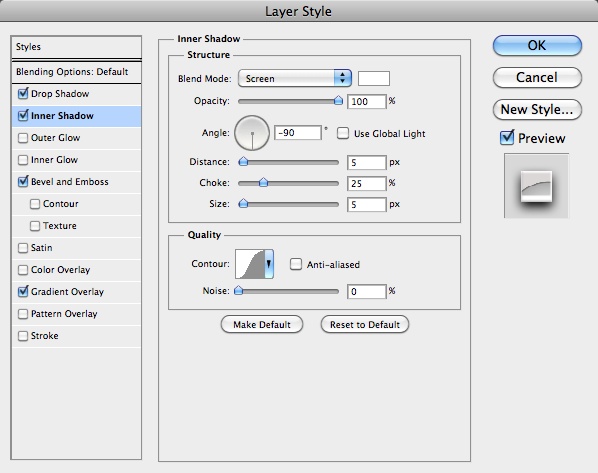598x473 pixels.
Task: Select the Gradient Overlay label
Action: [68, 292]
